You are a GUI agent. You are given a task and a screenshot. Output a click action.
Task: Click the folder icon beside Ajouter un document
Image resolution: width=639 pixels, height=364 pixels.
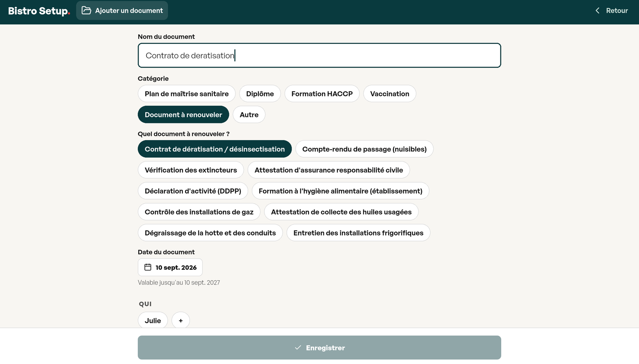pyautogui.click(x=86, y=10)
